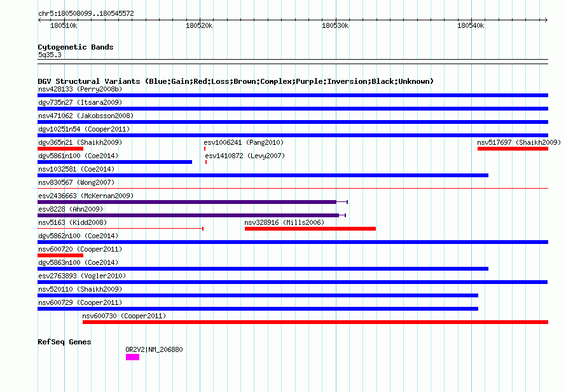The image size is (566, 392).
Task: Click the nsv600720 (Cooper2011) label
Action: coord(80,249)
